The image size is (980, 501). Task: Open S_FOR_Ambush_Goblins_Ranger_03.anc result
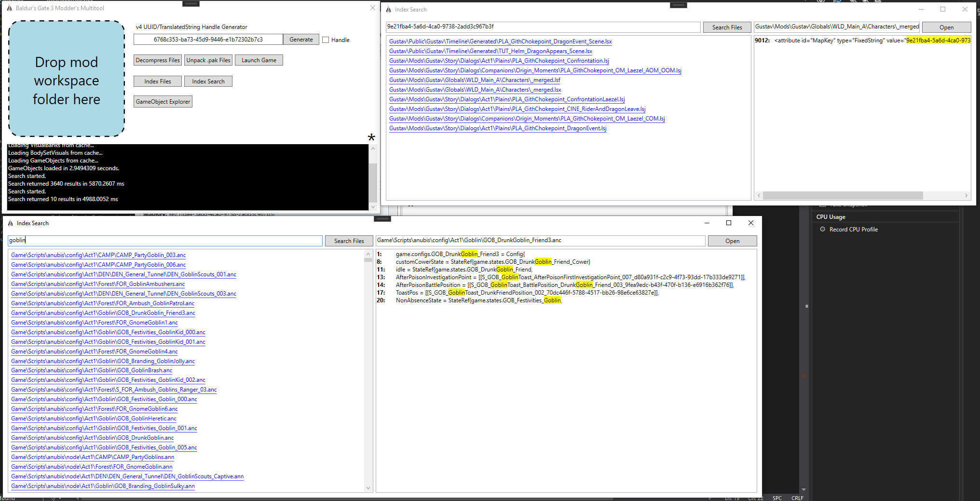pos(114,390)
